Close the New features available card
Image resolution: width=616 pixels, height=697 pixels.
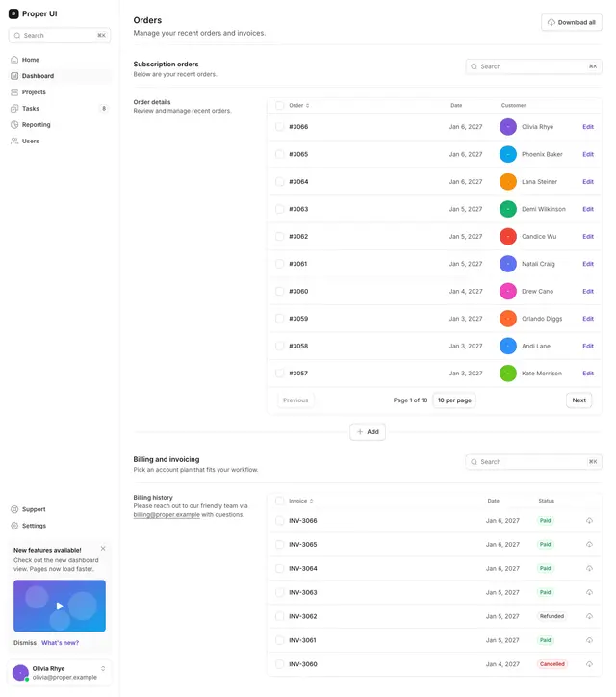[x=103, y=549]
